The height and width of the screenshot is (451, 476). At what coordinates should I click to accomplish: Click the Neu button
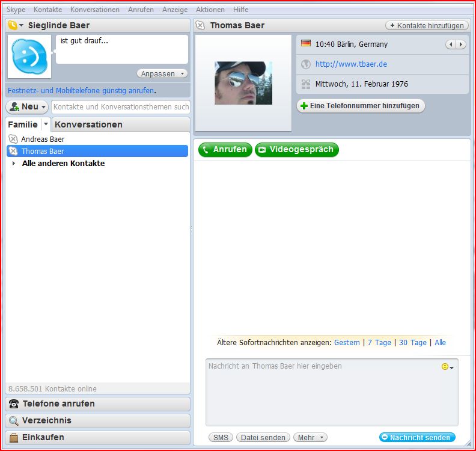27,107
